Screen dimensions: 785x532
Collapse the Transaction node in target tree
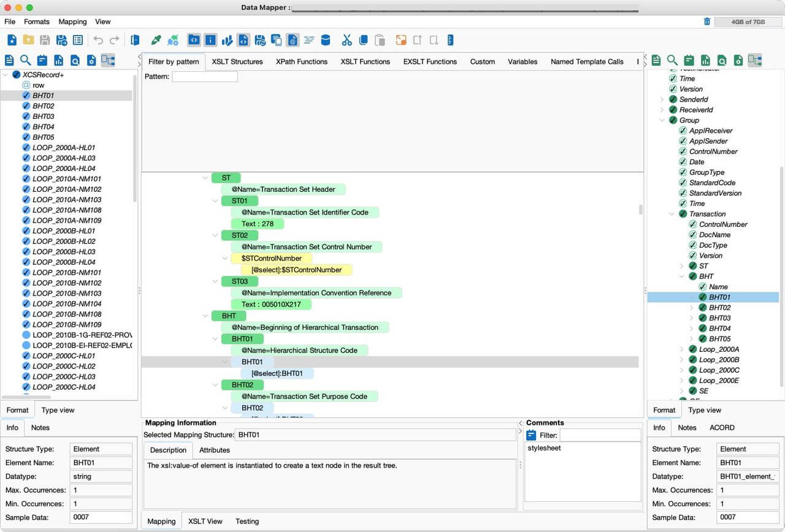672,214
